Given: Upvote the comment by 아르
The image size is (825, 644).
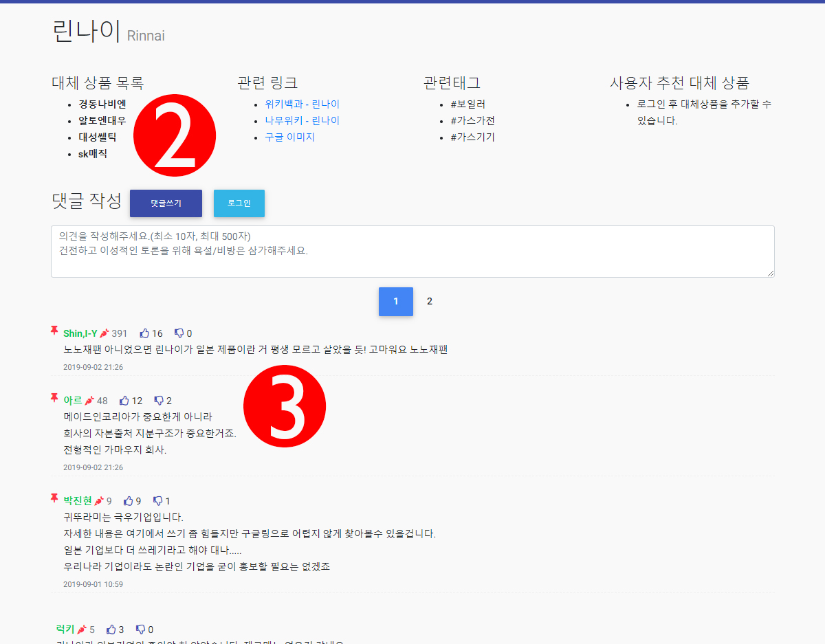Looking at the screenshot, I should click(124, 401).
